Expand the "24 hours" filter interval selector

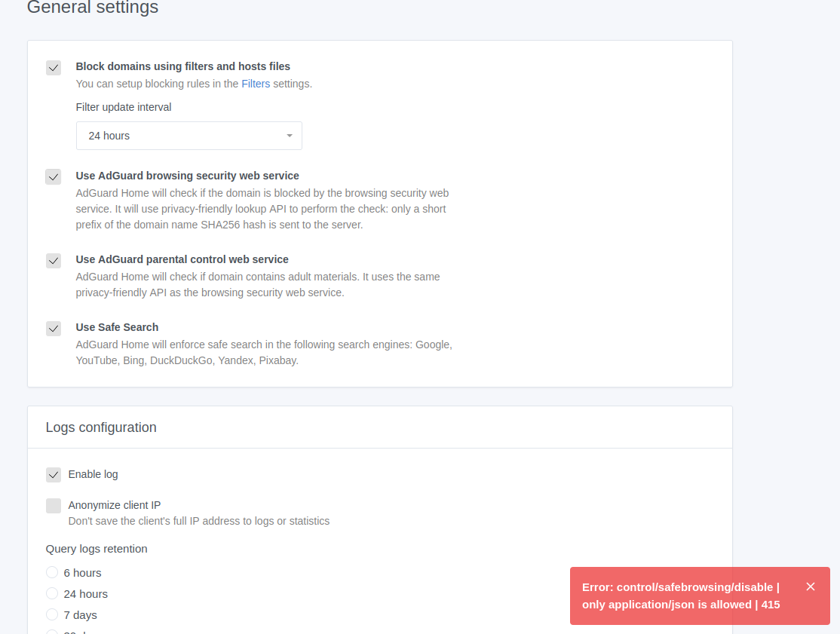[189, 136]
